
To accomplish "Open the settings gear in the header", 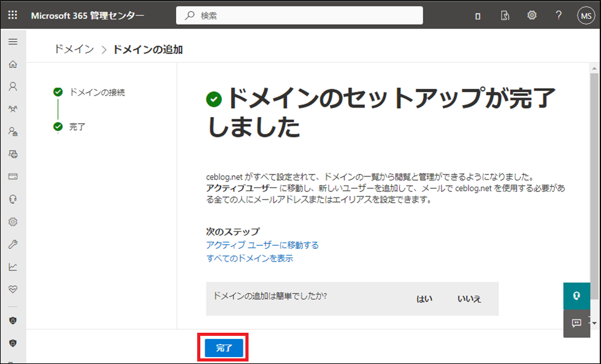I will click(x=532, y=15).
